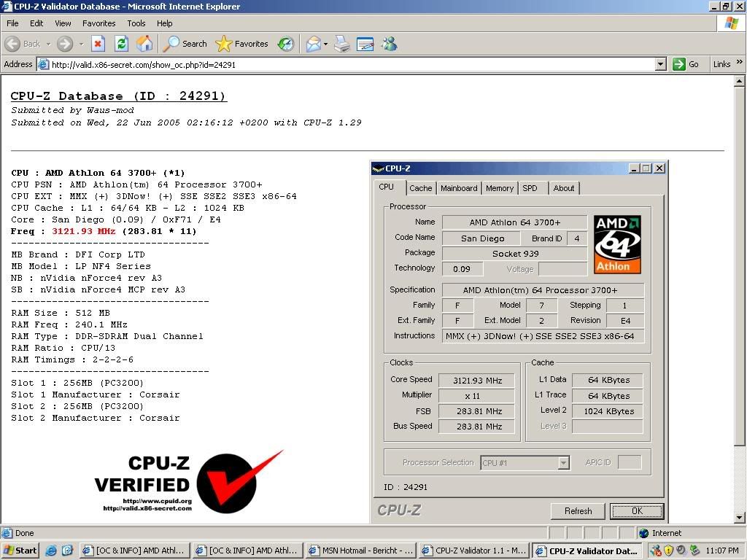Click the Mail envelope icon
Image resolution: width=747 pixels, height=560 pixels.
tap(314, 44)
